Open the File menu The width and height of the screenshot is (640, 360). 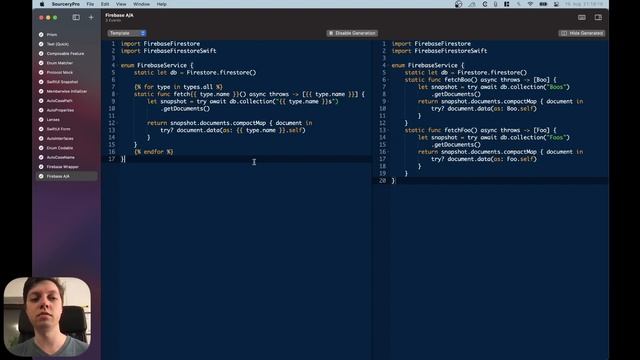[90, 4]
